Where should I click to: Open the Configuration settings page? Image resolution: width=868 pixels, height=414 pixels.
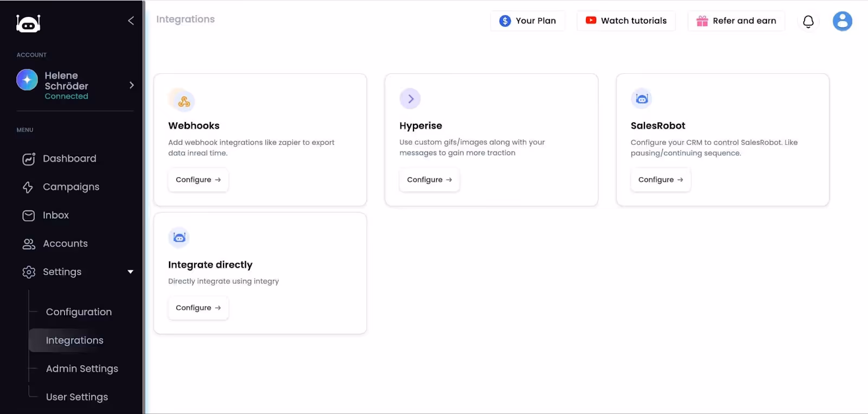coord(79,312)
